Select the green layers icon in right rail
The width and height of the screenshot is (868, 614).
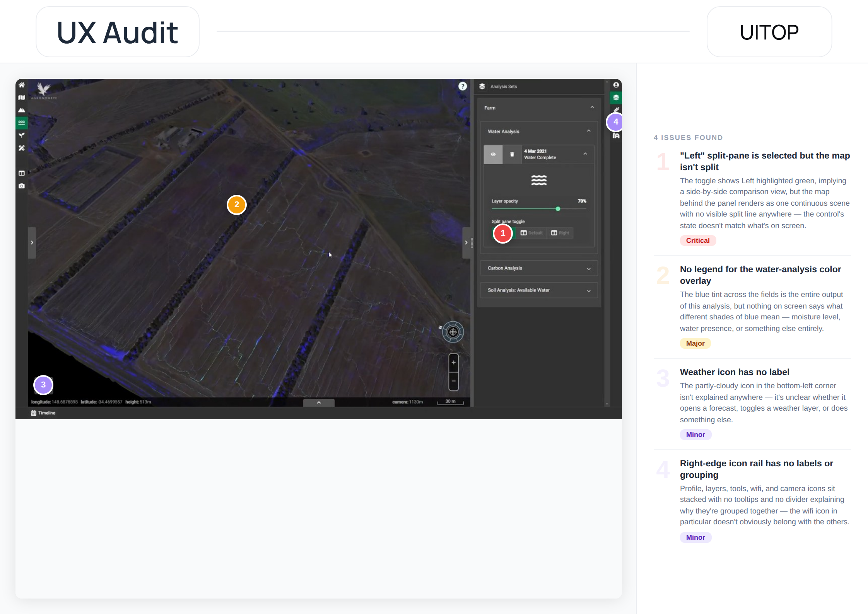coord(616,97)
